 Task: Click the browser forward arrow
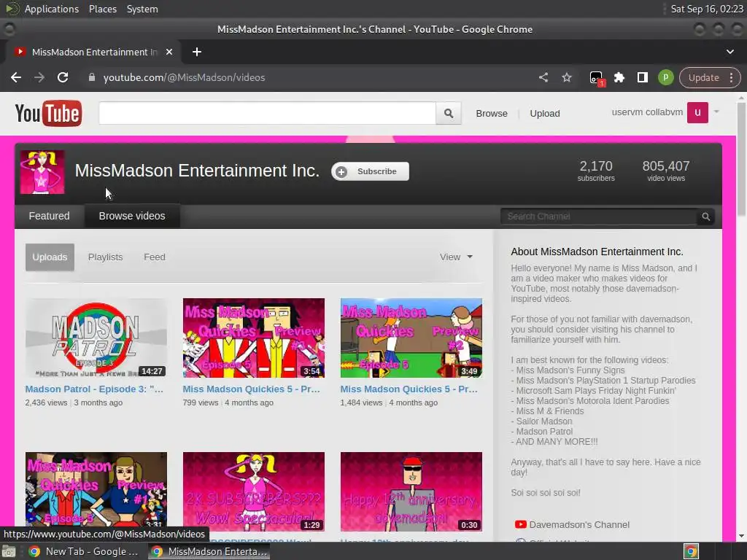[x=39, y=77]
